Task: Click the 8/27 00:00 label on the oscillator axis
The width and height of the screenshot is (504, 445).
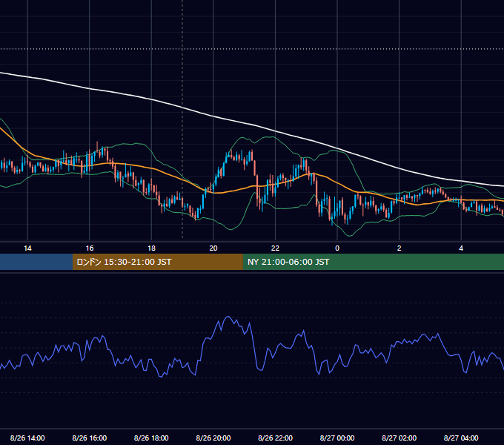Action: pos(337,438)
